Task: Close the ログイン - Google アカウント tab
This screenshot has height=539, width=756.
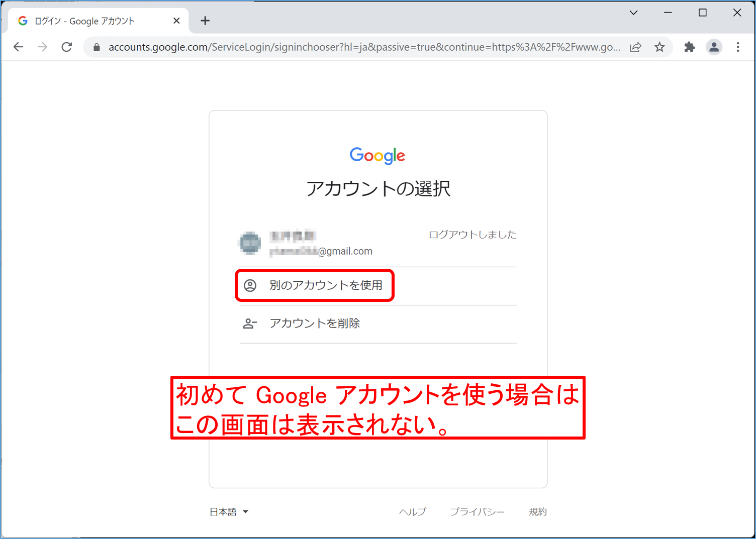Action: (x=176, y=21)
